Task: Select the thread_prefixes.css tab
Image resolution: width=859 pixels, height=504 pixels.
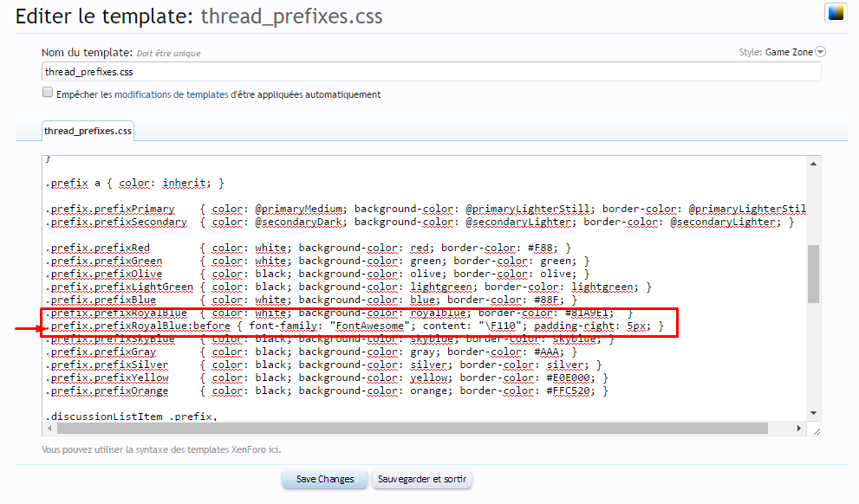Action: tap(88, 131)
